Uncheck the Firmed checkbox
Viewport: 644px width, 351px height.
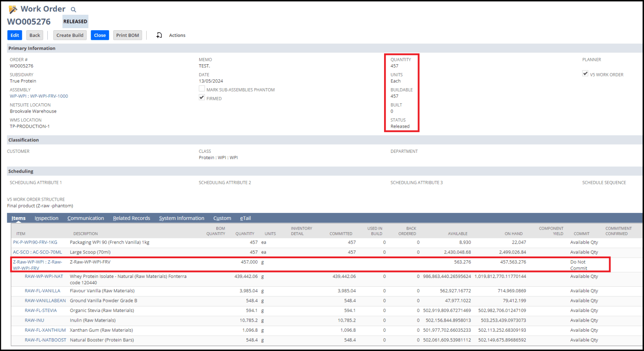click(202, 97)
